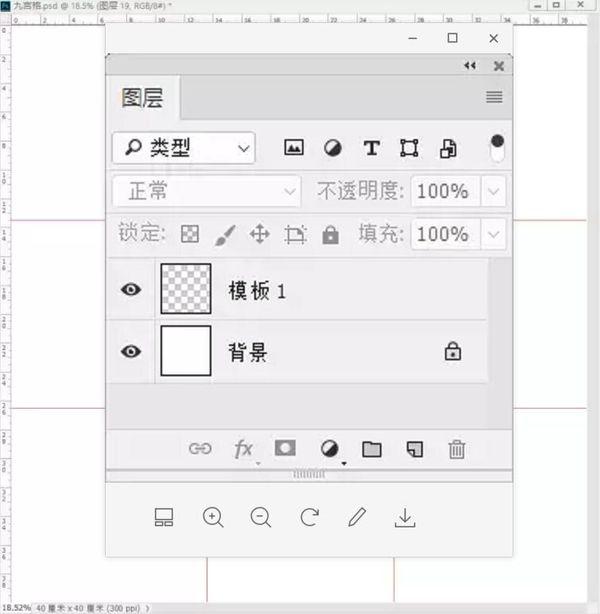Screen dimensions: 600x614
Task: Open the 类型 filter dropdown
Action: [x=184, y=148]
